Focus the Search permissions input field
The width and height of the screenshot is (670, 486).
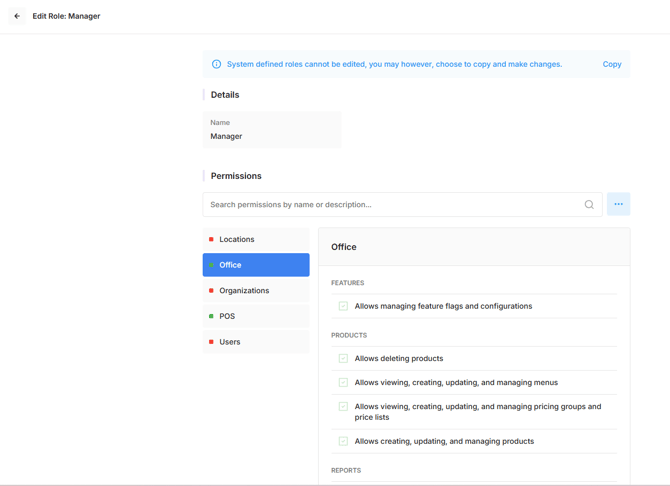[403, 205]
